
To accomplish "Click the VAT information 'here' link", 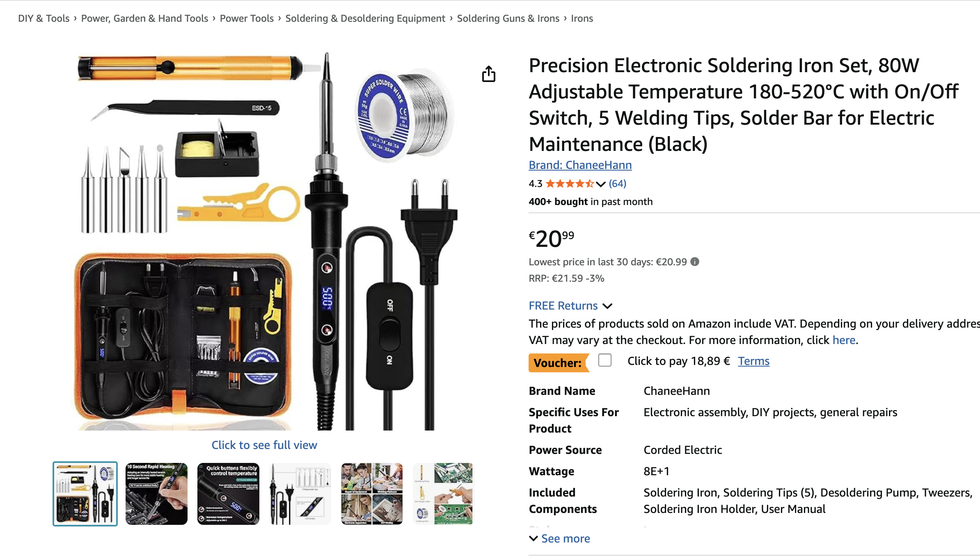I will (844, 340).
